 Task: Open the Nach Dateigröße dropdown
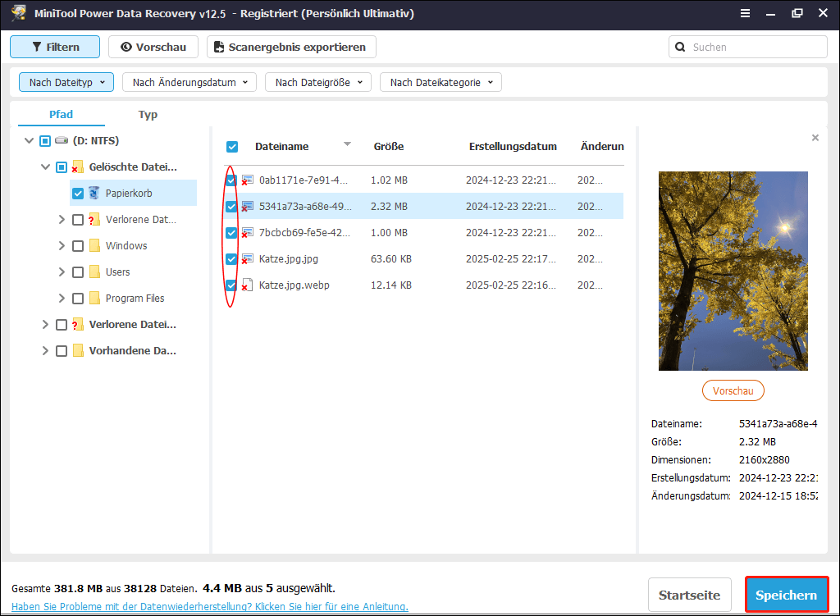(x=318, y=83)
